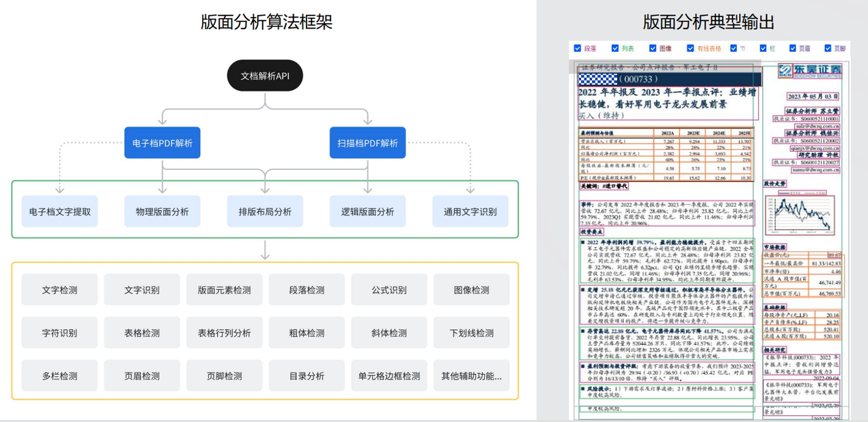The image size is (868, 422).
Task: Click the 下划线检测 module
Action: pos(471,333)
